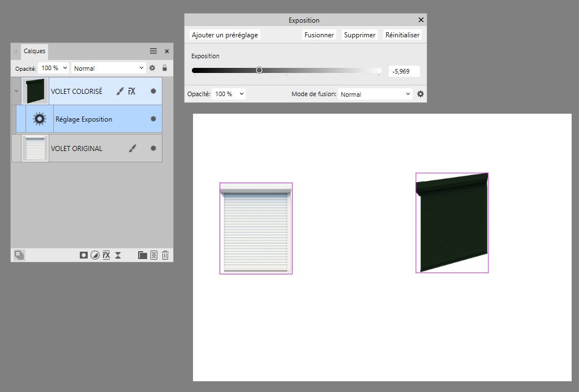Open the Exposition dialog gear settings

pyautogui.click(x=420, y=94)
